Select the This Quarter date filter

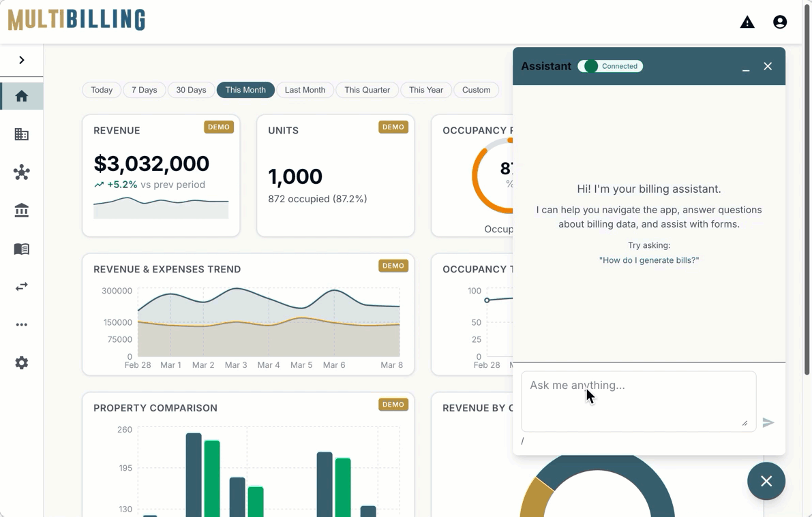tap(367, 90)
